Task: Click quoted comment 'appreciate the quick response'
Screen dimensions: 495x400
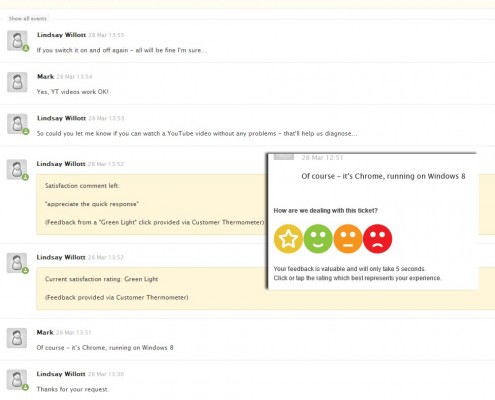Action: [x=92, y=204]
